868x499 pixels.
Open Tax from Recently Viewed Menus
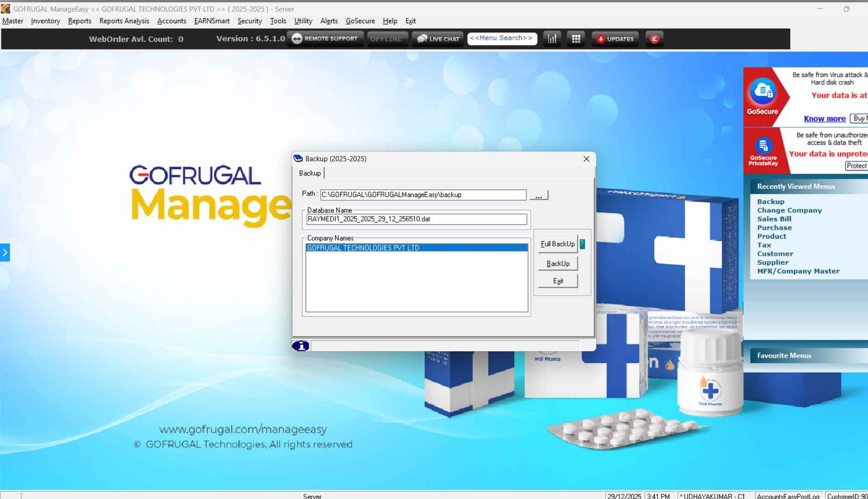pos(764,245)
